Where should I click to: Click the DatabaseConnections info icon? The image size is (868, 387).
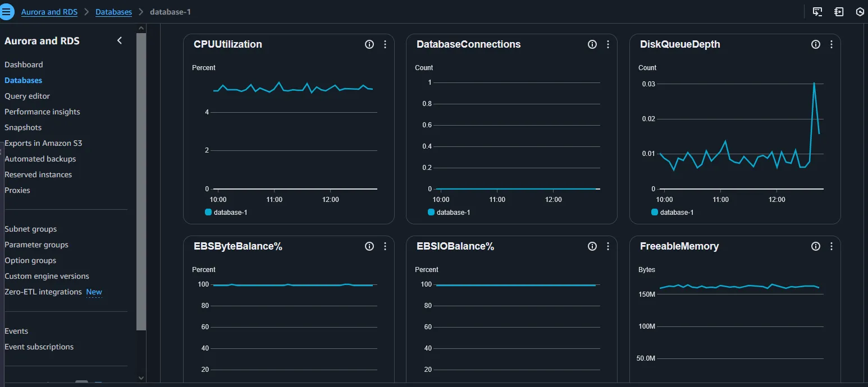click(592, 44)
